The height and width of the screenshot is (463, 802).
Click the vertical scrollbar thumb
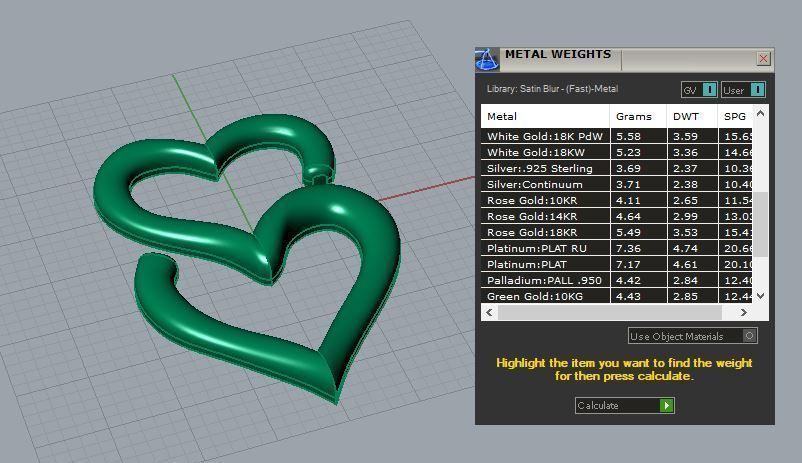coord(761,224)
